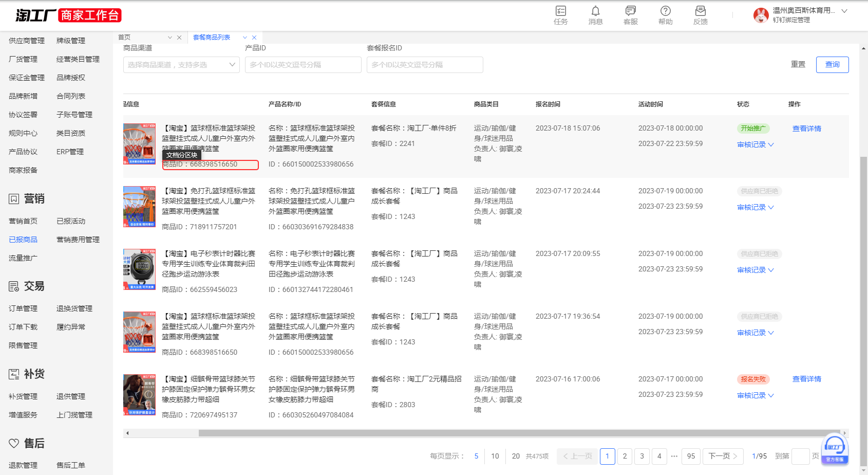Close the 套餐商品列表 tab

point(254,38)
